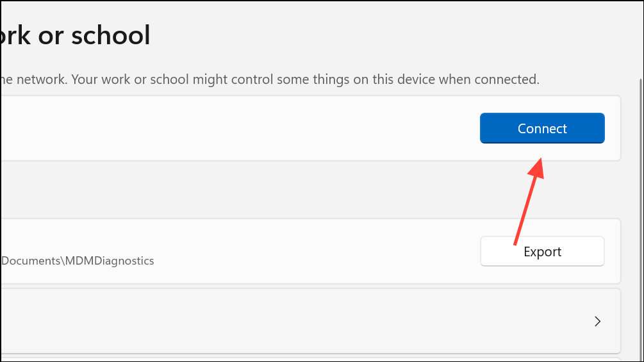Click the vertical scrollbar on right edge

[641, 218]
